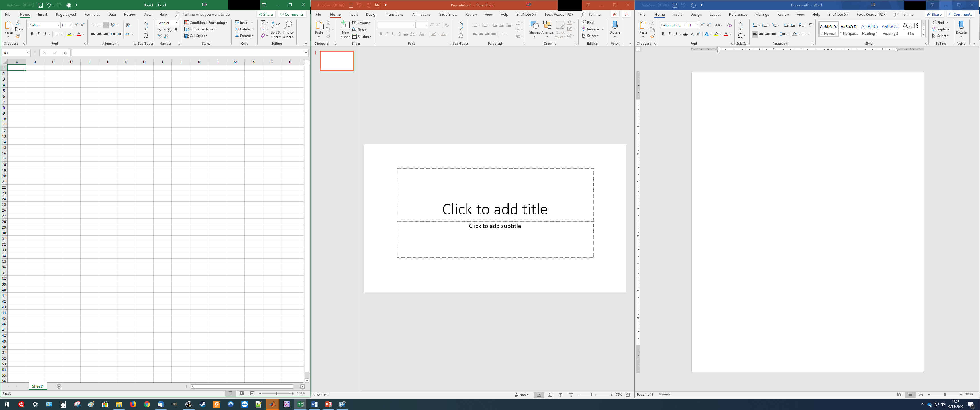Viewport: 980px width, 410px height.
Task: Click Sort icon in Word Paragraph group
Action: click(x=801, y=25)
